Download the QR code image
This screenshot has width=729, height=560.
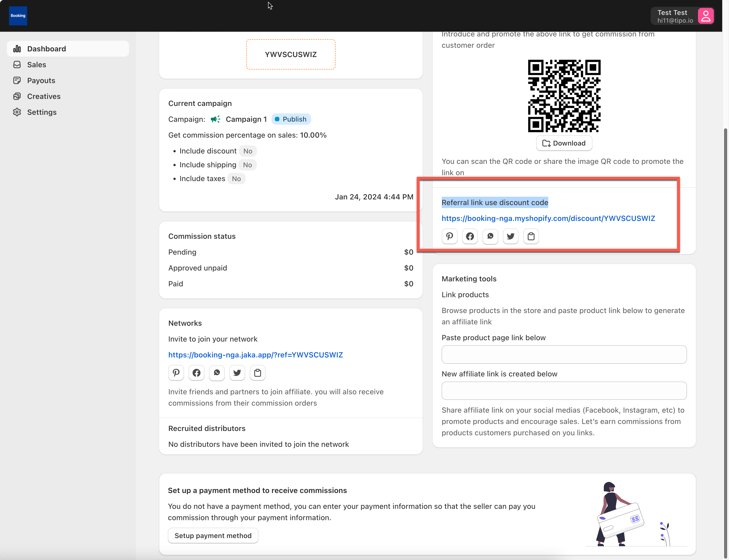[564, 143]
